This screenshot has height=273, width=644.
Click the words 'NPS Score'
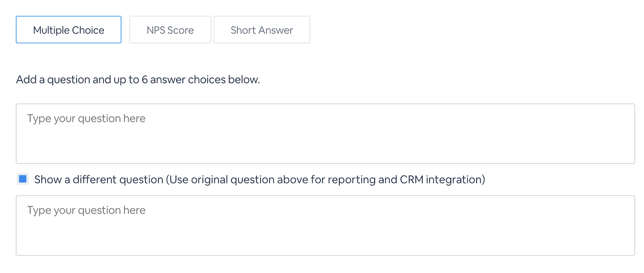coord(170,30)
